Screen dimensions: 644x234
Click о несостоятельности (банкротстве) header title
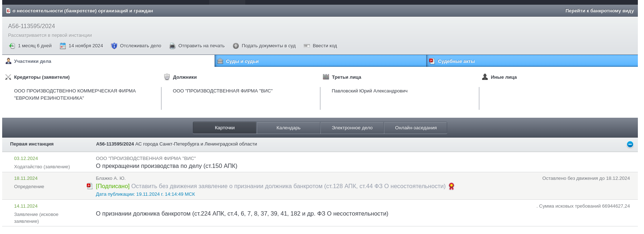[83, 11]
